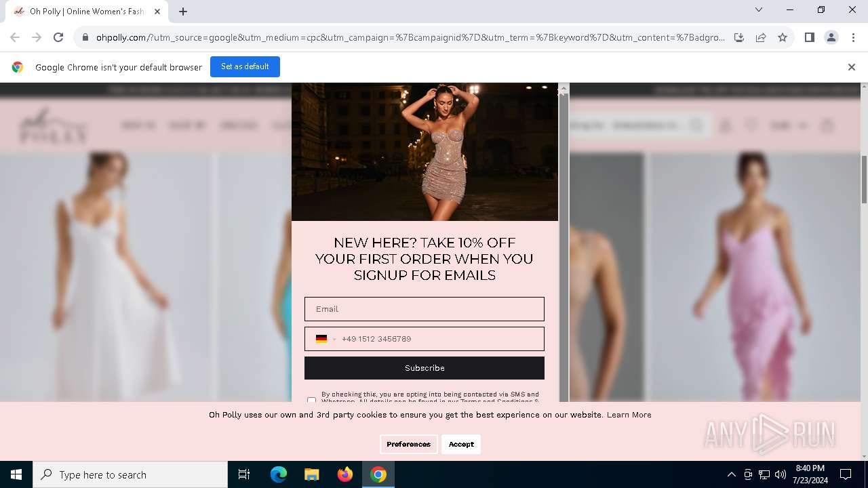View site information lock icon

click(85, 37)
